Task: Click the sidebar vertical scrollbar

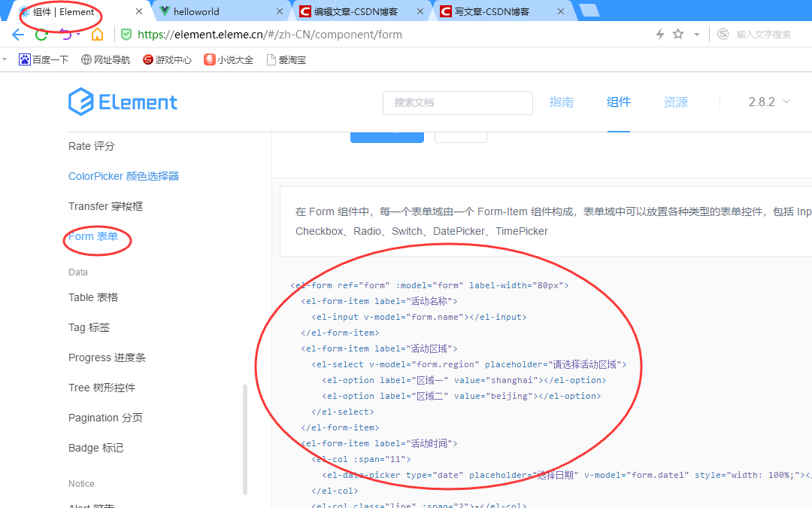Action: pos(245,440)
